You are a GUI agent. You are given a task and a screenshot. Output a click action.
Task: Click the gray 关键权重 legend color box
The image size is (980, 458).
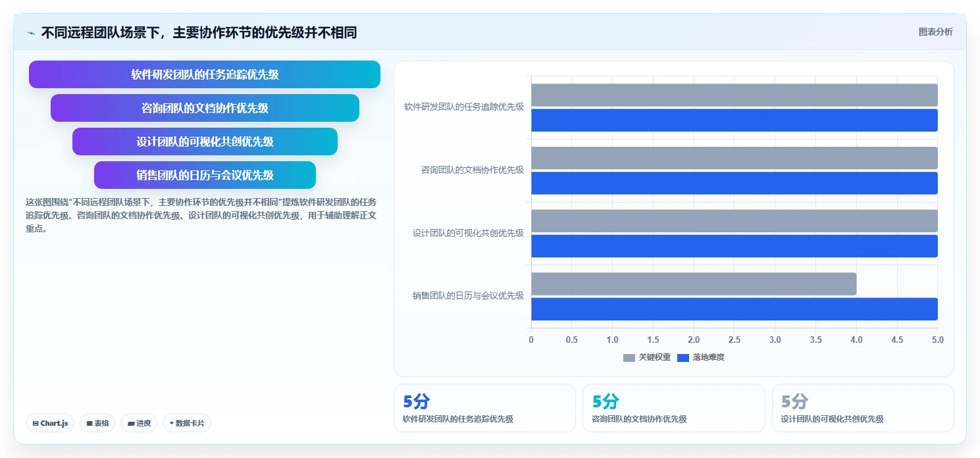click(629, 357)
